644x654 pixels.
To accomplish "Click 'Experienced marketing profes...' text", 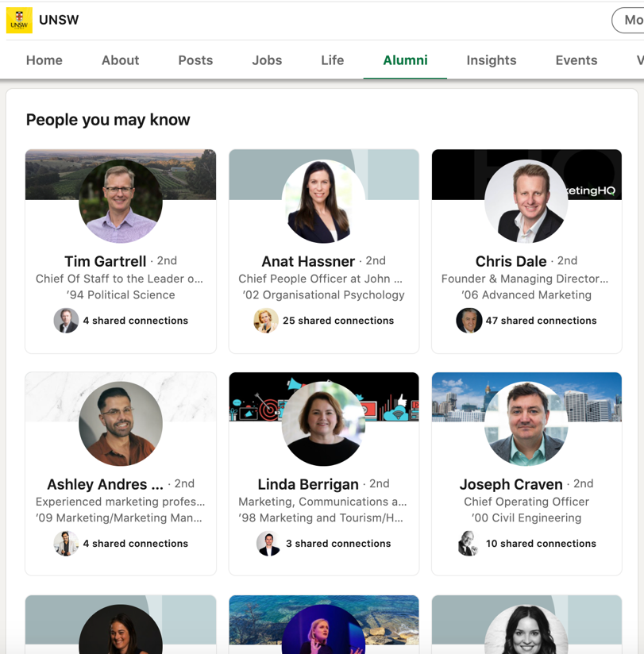I will pos(120,502).
